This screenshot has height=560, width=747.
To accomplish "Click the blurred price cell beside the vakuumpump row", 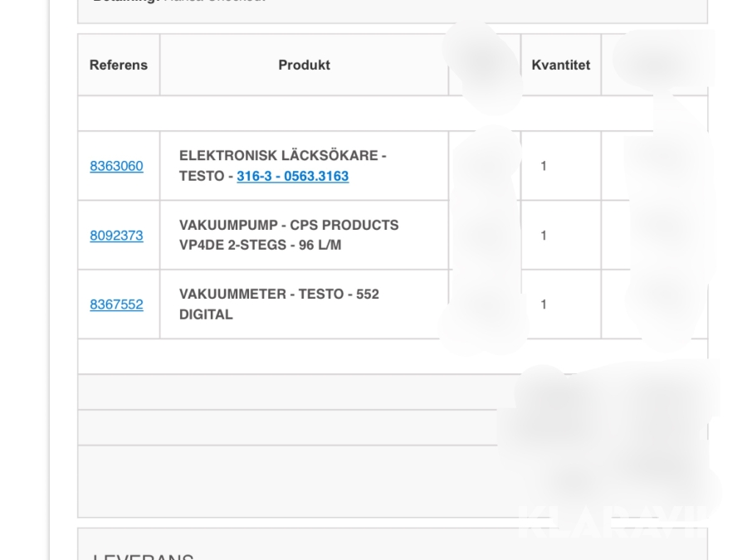I will click(484, 236).
